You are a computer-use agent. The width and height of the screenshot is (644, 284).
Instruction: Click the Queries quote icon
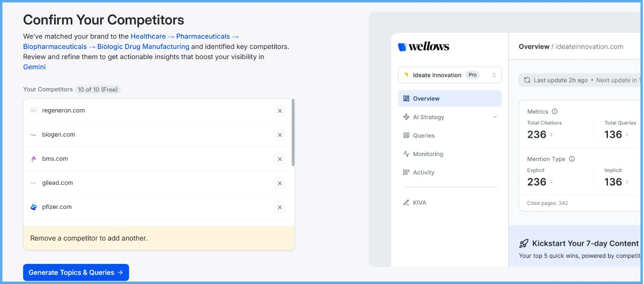tap(406, 135)
